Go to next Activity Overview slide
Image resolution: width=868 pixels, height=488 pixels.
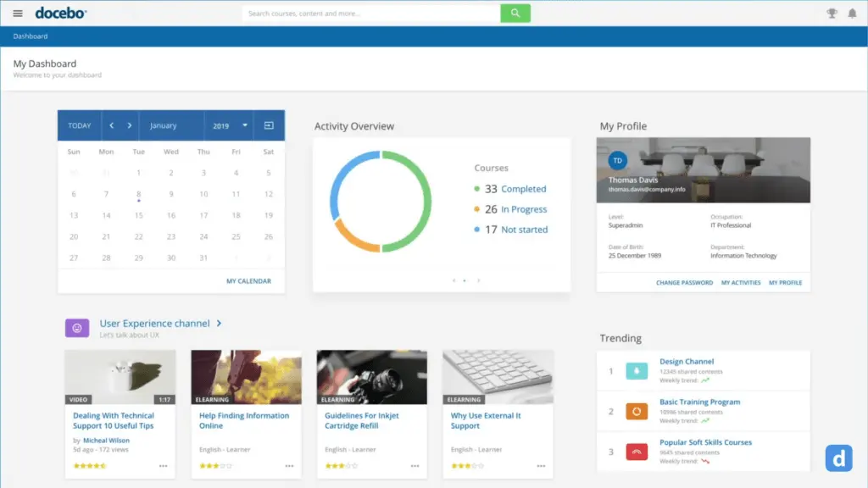click(478, 280)
